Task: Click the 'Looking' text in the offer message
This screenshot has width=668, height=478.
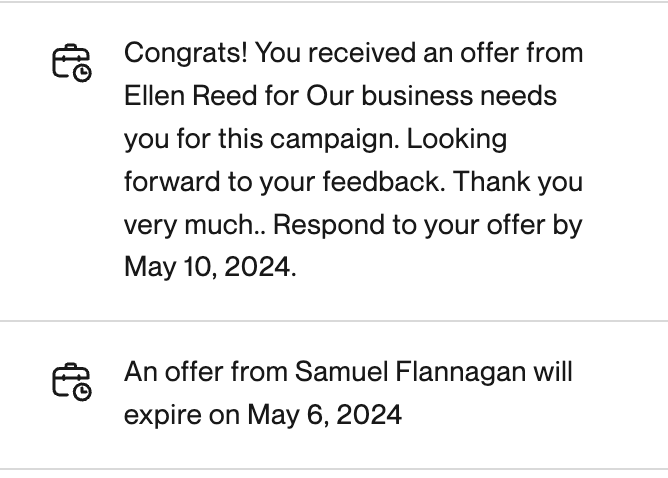Action: [x=458, y=139]
